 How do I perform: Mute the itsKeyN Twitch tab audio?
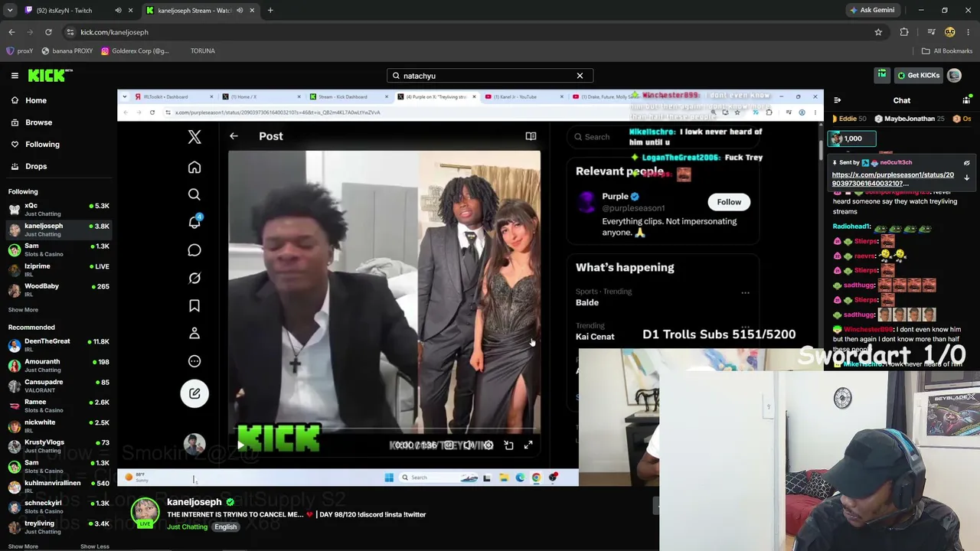[x=118, y=10]
